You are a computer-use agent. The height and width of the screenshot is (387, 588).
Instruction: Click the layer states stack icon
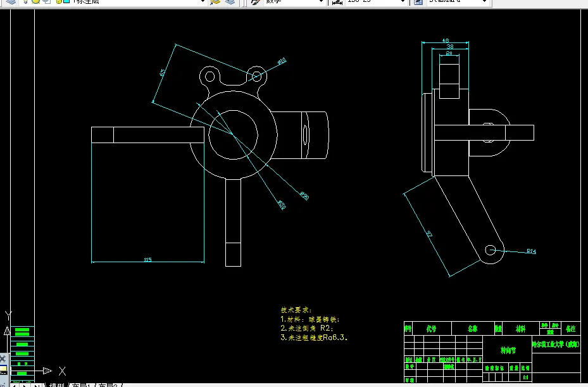point(230,1)
